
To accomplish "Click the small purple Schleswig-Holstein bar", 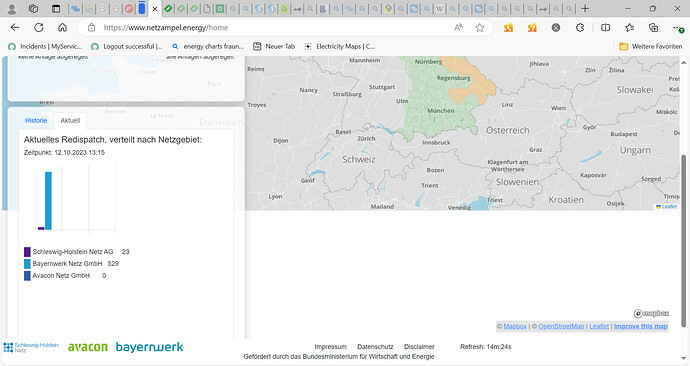I will click(41, 228).
